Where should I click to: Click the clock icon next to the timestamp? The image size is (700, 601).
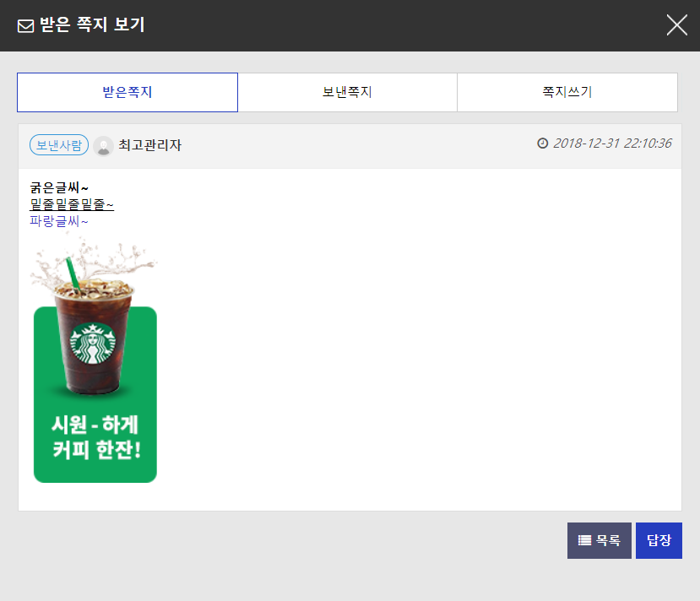click(543, 144)
